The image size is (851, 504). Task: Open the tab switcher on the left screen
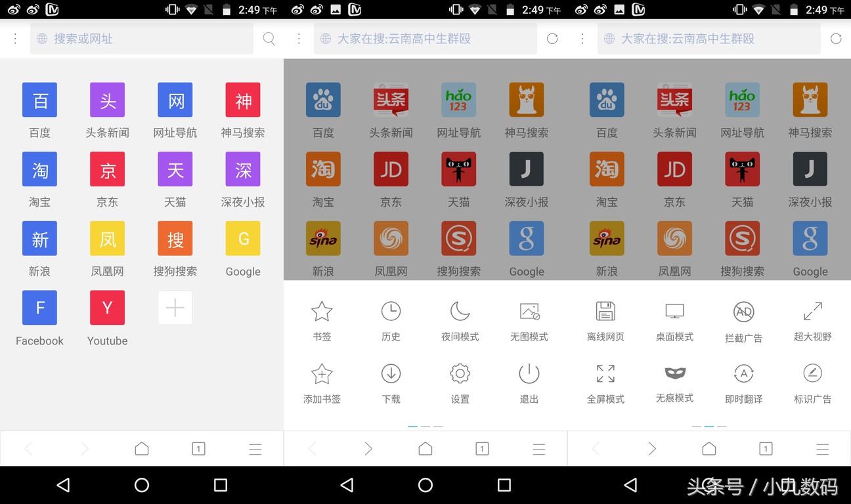(198, 449)
